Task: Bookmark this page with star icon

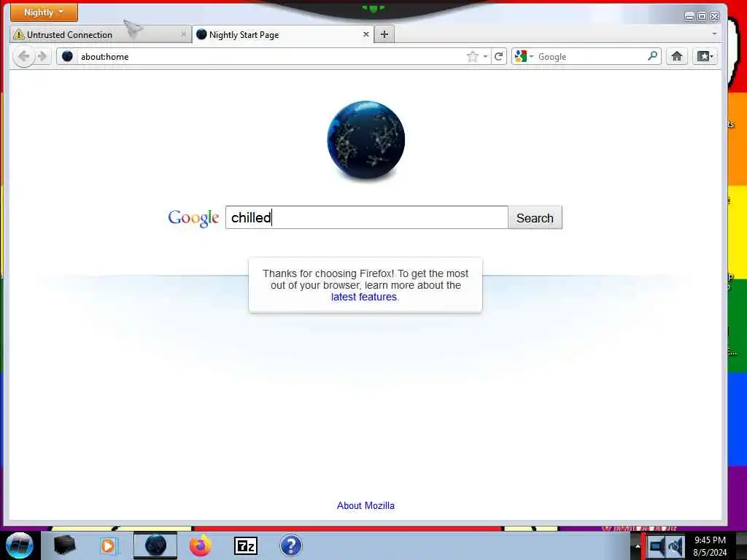Action: click(x=472, y=57)
